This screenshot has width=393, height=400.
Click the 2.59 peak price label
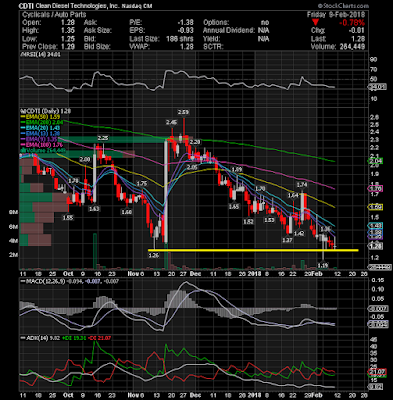tap(183, 112)
